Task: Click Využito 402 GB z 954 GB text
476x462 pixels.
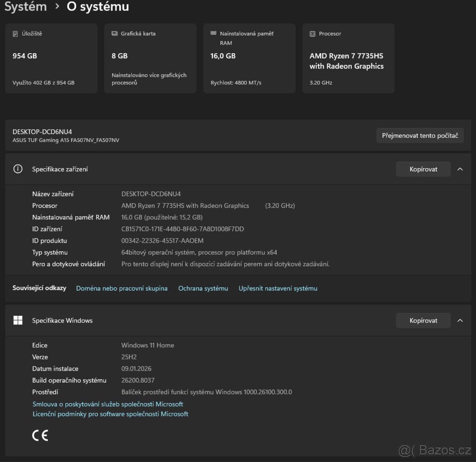Action: 44,83
